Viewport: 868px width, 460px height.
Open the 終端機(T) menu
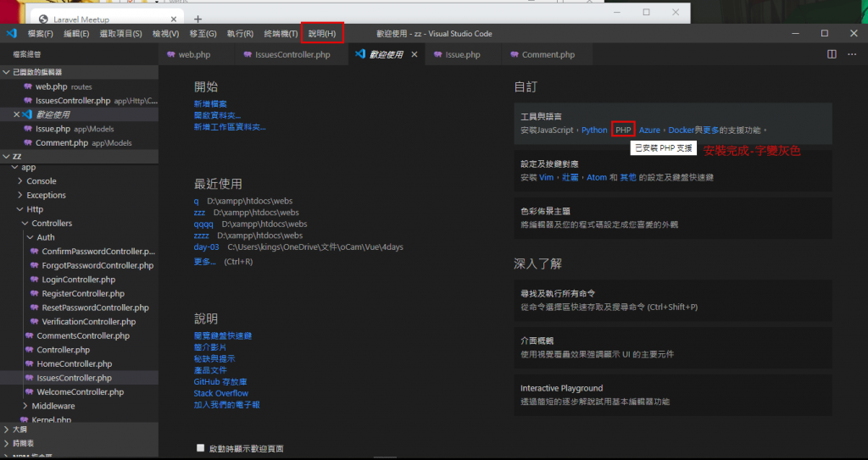coord(281,33)
